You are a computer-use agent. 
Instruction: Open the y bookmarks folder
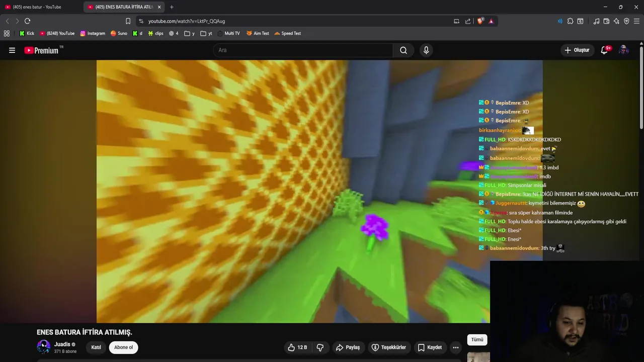coord(190,33)
